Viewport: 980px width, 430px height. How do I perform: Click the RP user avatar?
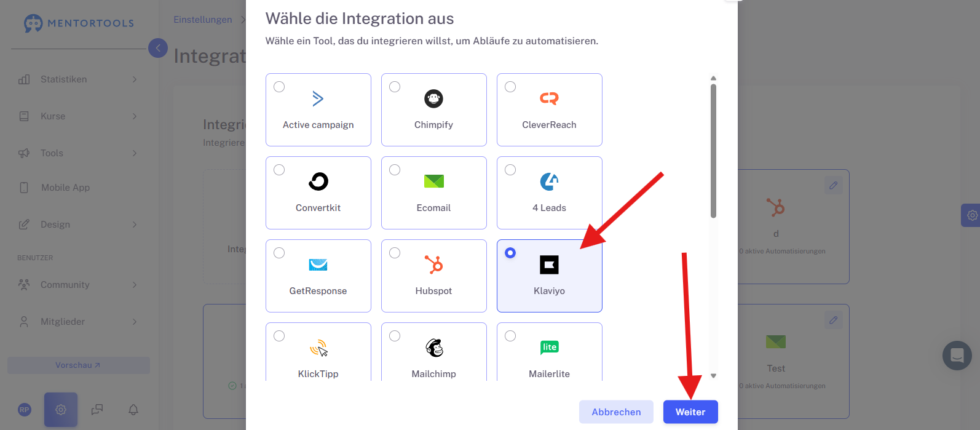(25, 410)
